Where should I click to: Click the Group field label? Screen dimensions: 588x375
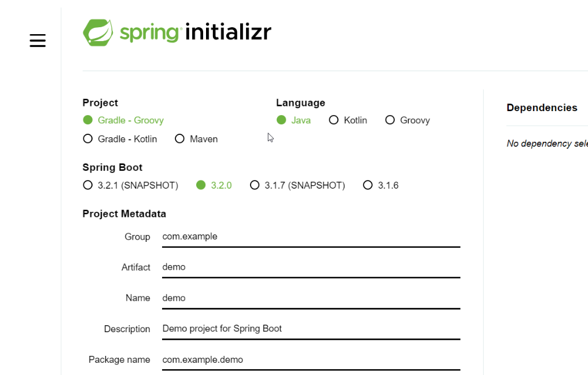point(137,237)
